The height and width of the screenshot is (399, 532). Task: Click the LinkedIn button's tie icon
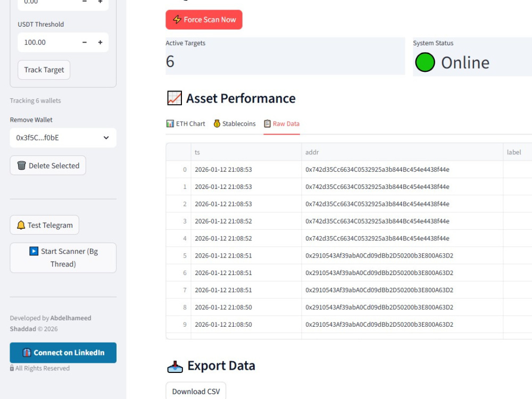27,353
